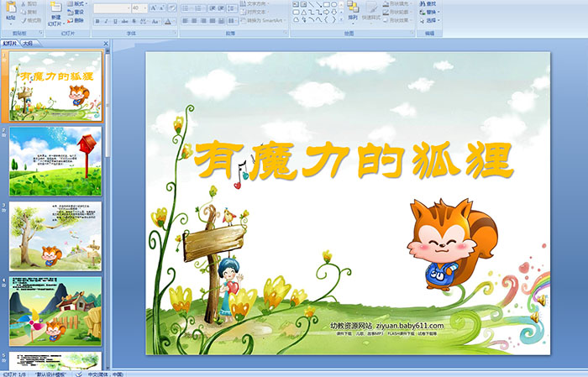
Task: Toggle Underline text formatting
Action: click(115, 21)
